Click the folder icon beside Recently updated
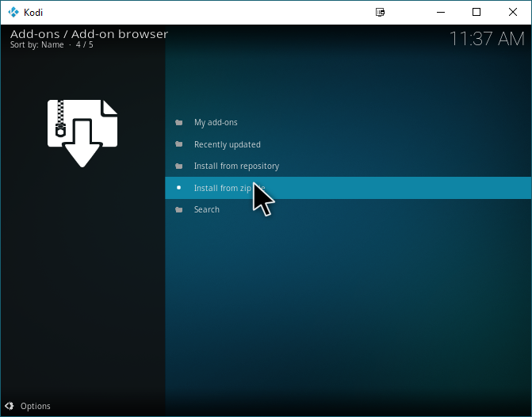This screenshot has height=417, width=532. pos(179,144)
